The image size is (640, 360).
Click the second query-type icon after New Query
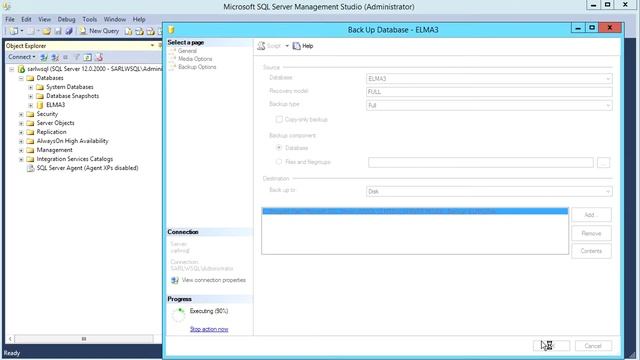pos(140,31)
